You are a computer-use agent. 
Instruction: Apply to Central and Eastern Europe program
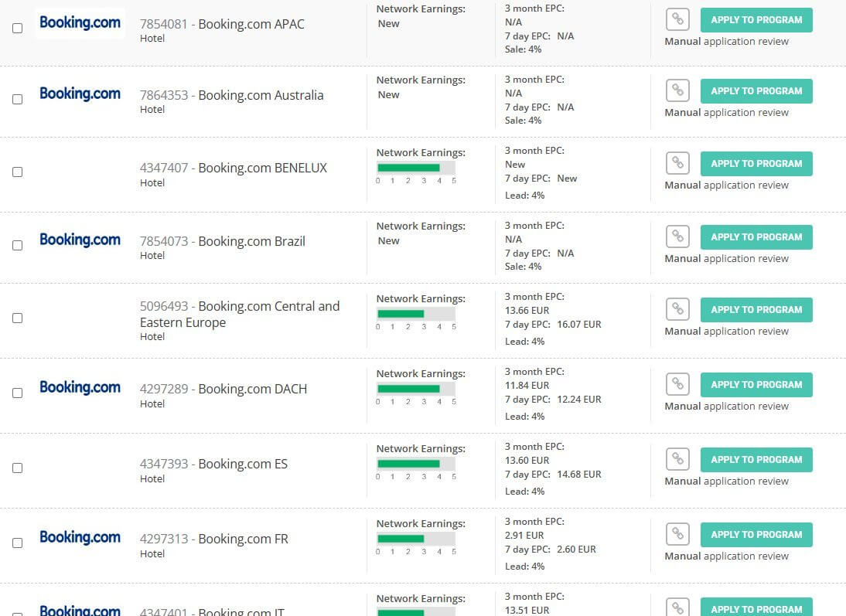coord(756,310)
